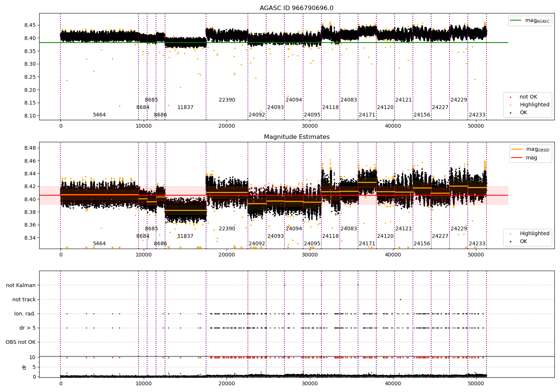Click OBSID label 5464 in top plot
Viewport: 560px width, 392px height.
[99, 115]
